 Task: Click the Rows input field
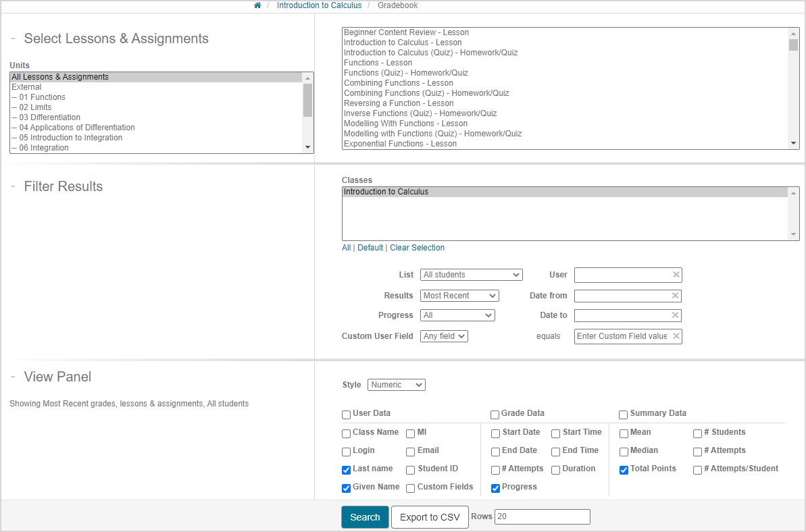[542, 517]
